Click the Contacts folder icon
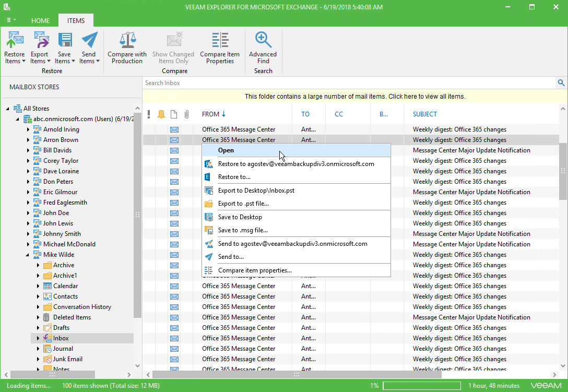Screen dimensions: 568x392 [x=48, y=296]
